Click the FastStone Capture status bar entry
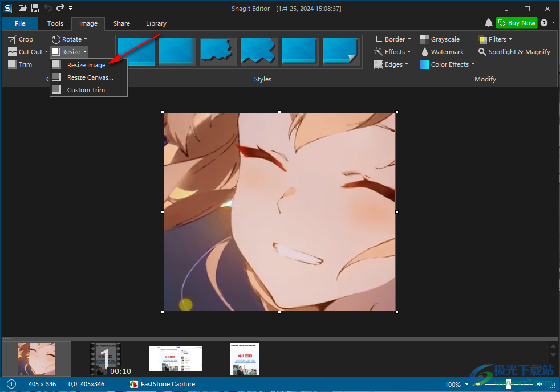The image size is (560, 392). coord(163,384)
